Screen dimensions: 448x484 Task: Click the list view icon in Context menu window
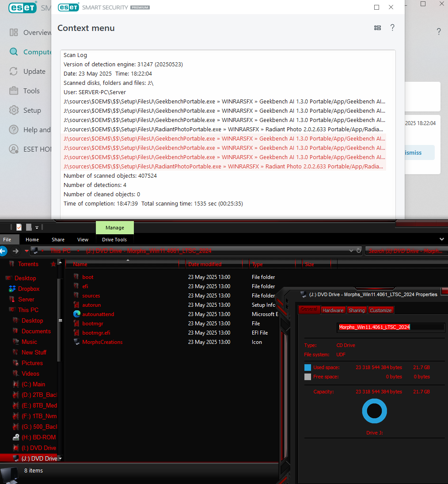pos(377,28)
